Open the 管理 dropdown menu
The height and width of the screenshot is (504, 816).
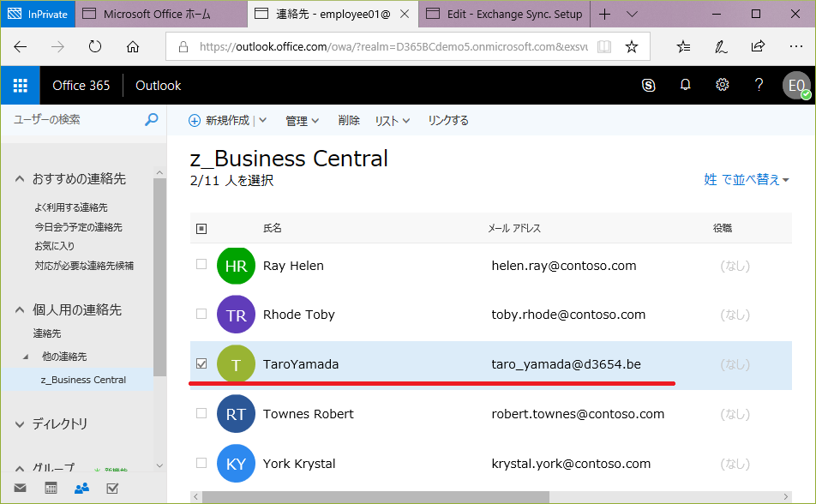tap(303, 121)
